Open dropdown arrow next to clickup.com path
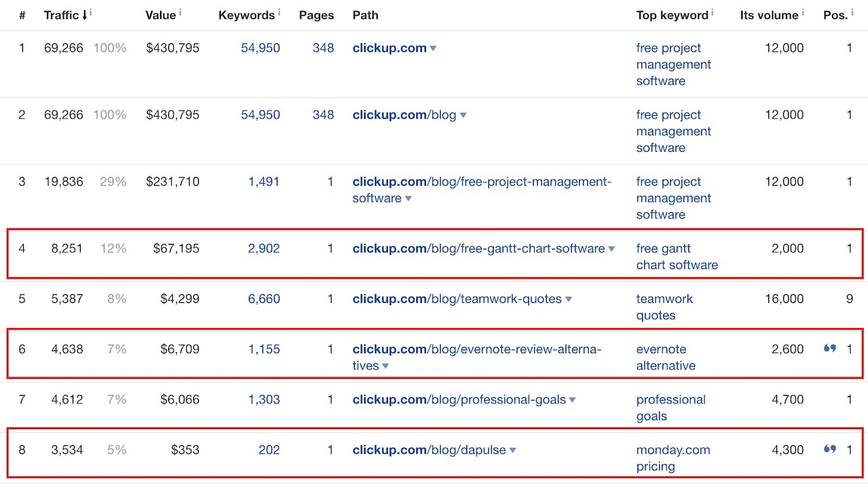Viewport: 868px width, 488px height. [x=433, y=49]
